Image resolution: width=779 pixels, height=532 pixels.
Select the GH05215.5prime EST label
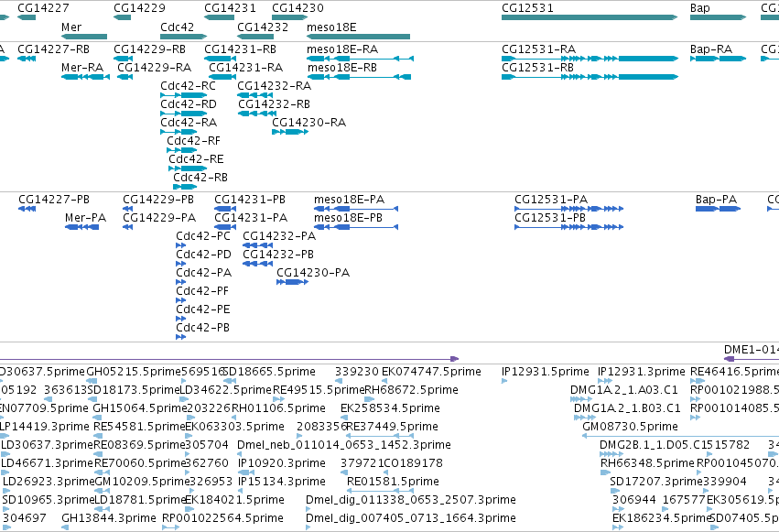point(134,372)
